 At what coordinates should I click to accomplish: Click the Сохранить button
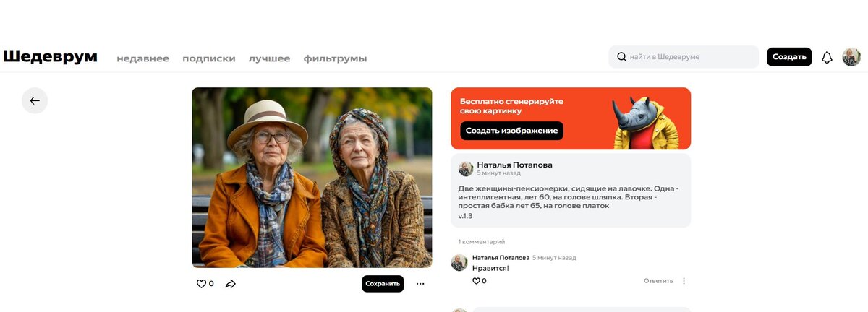[x=383, y=284]
